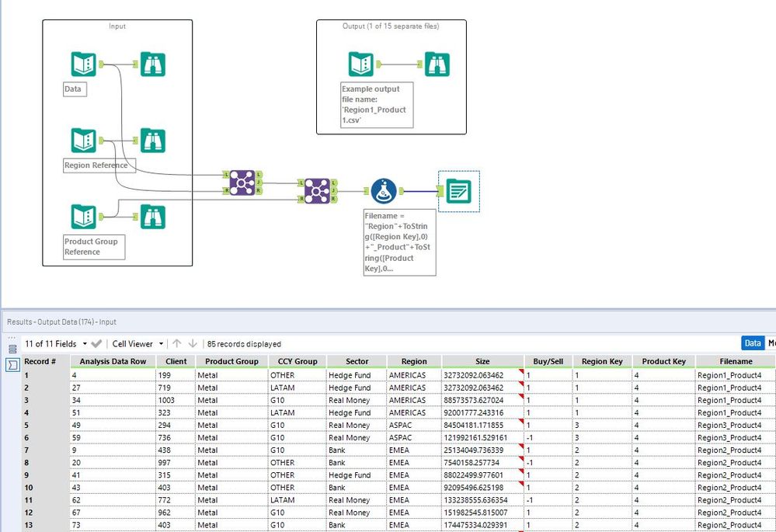The image size is (776, 532).
Task: Click the Example output file name annotation
Action: pyautogui.click(x=377, y=105)
